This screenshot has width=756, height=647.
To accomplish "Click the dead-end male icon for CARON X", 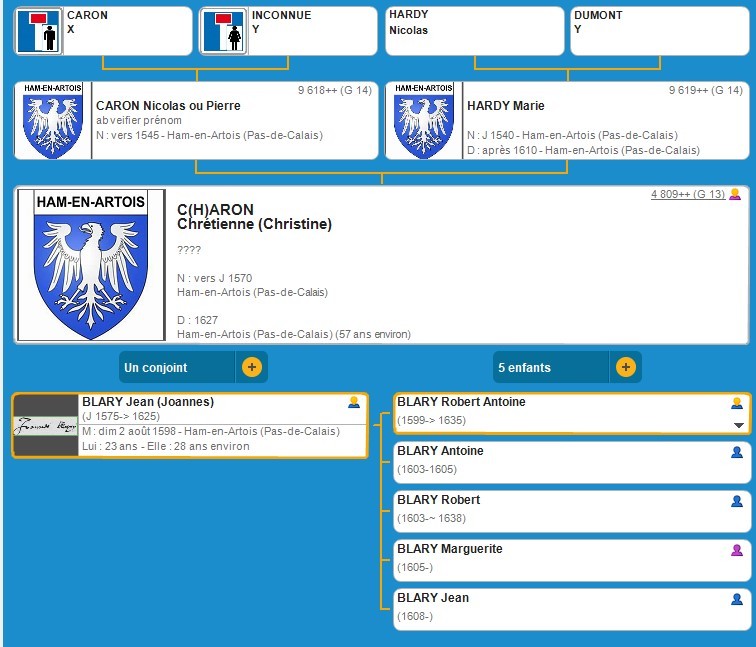I will 39,31.
